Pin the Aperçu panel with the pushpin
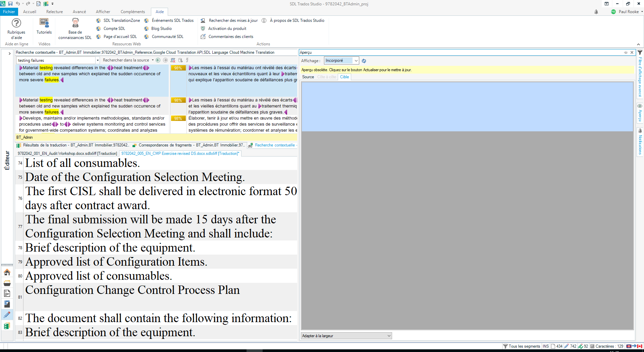The width and height of the screenshot is (644, 352). point(626,53)
